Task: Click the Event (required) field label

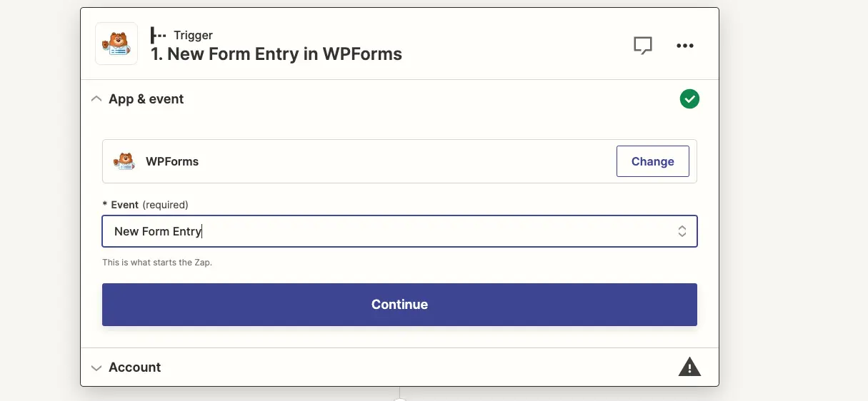Action: pyautogui.click(x=146, y=205)
